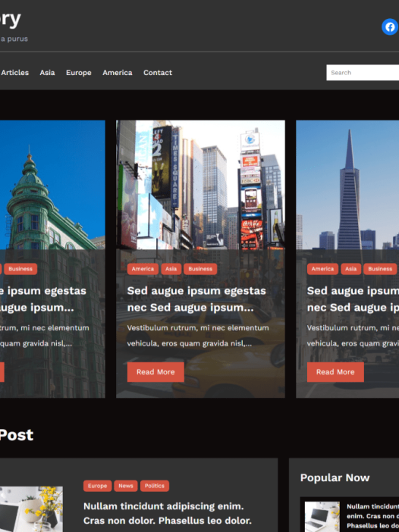Open the Europe navigation link
The height and width of the screenshot is (532, 399).
78,73
